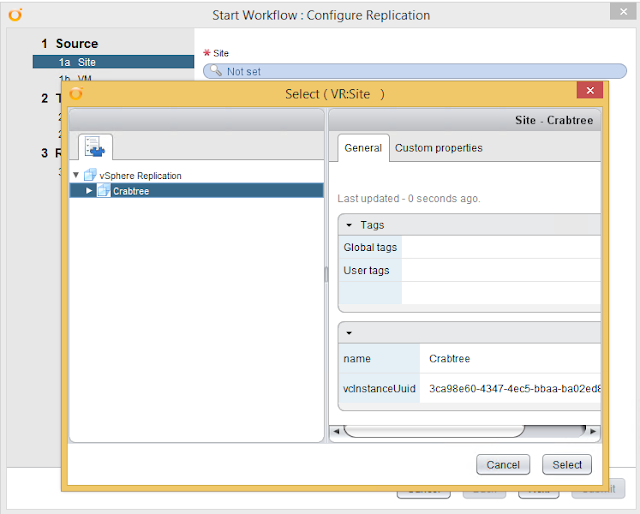Click the name property label
The width and height of the screenshot is (640, 514).
point(357,358)
